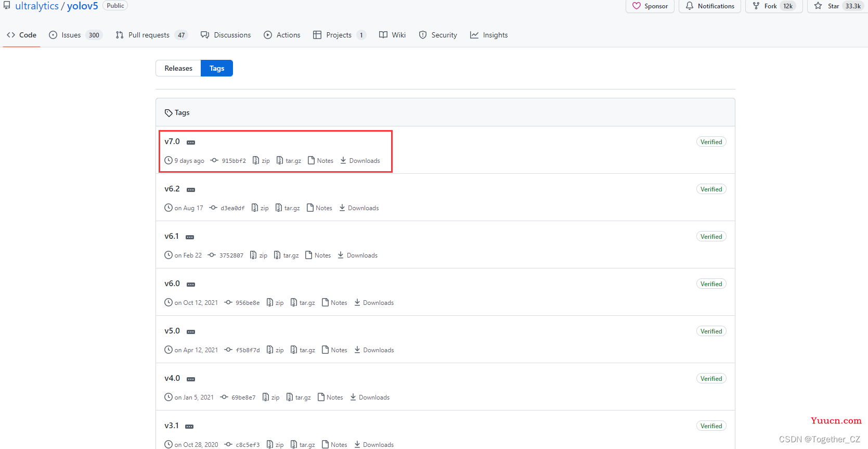Expand v6.2 ellipsis details
Screen dimensions: 868x449
coord(191,190)
